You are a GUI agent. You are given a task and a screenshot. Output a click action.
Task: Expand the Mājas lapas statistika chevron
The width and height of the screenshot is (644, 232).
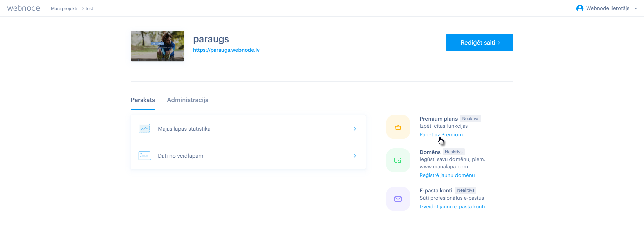pos(355,129)
